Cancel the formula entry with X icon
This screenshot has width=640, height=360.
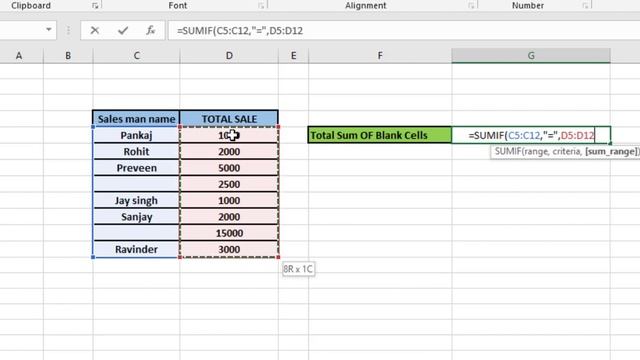pos(95,30)
